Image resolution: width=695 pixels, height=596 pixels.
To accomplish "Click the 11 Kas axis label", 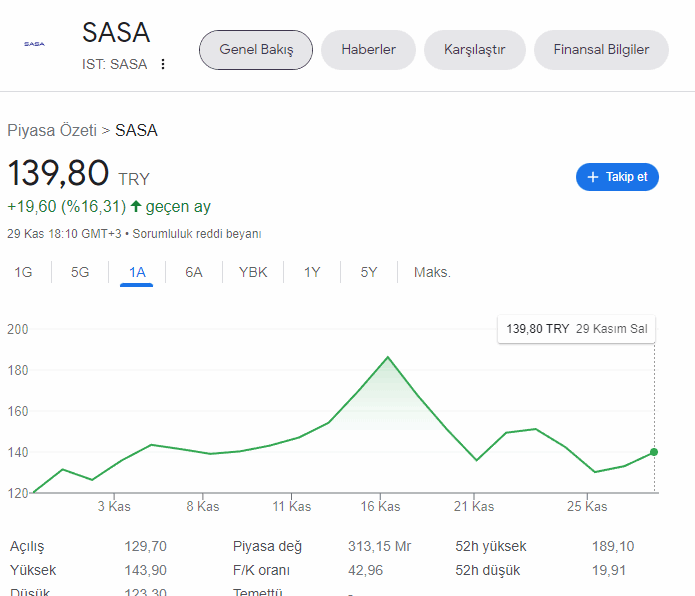I will pos(292,506).
